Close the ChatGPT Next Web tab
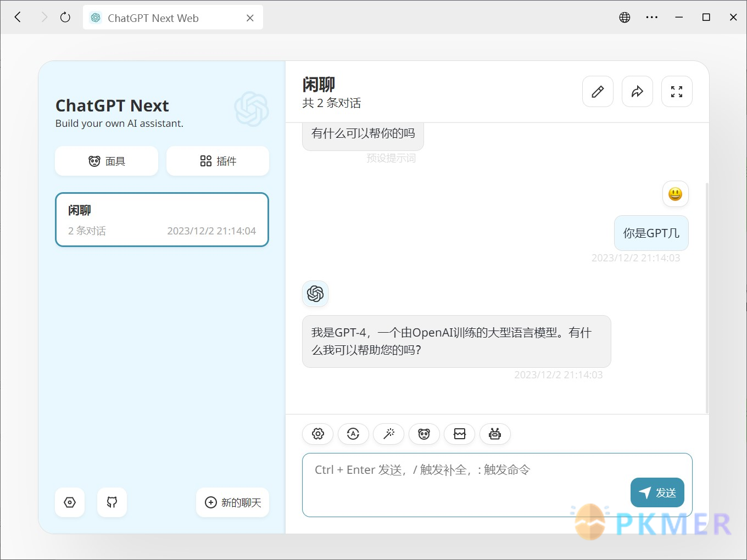 tap(250, 18)
